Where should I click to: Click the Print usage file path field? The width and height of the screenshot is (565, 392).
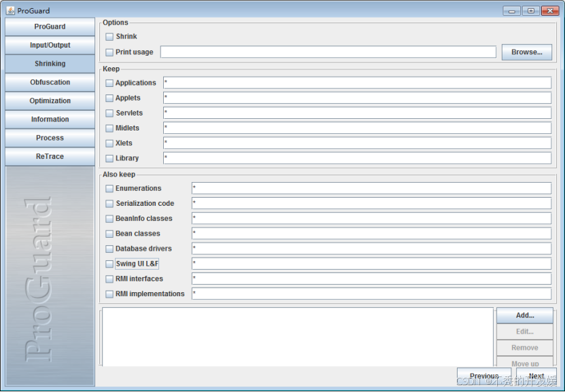pyautogui.click(x=328, y=52)
